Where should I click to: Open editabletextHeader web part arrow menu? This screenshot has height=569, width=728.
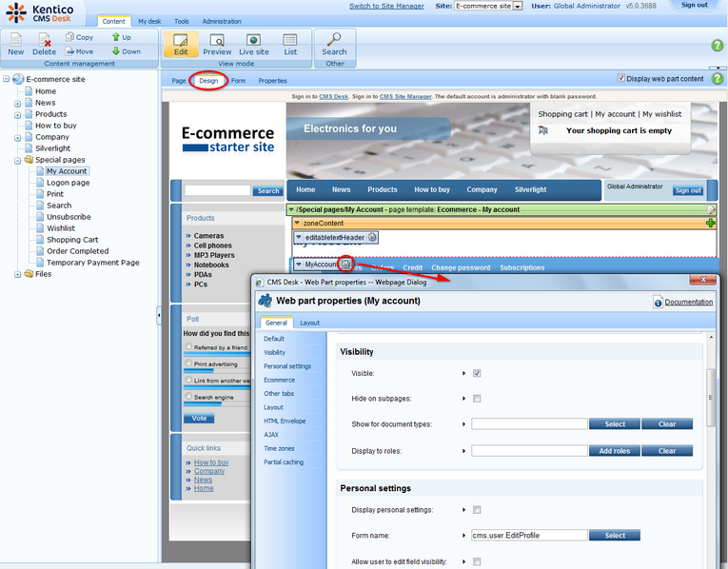click(299, 237)
